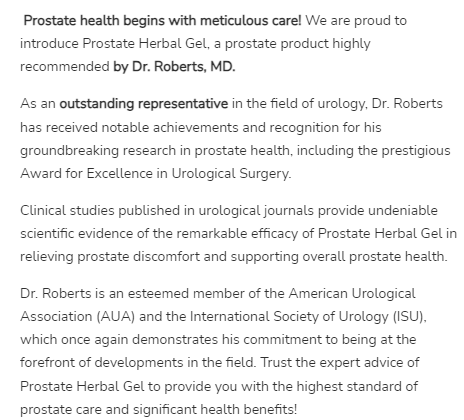Click 'introduce Prostate Herbal Gel' in first paragraph

113,44
